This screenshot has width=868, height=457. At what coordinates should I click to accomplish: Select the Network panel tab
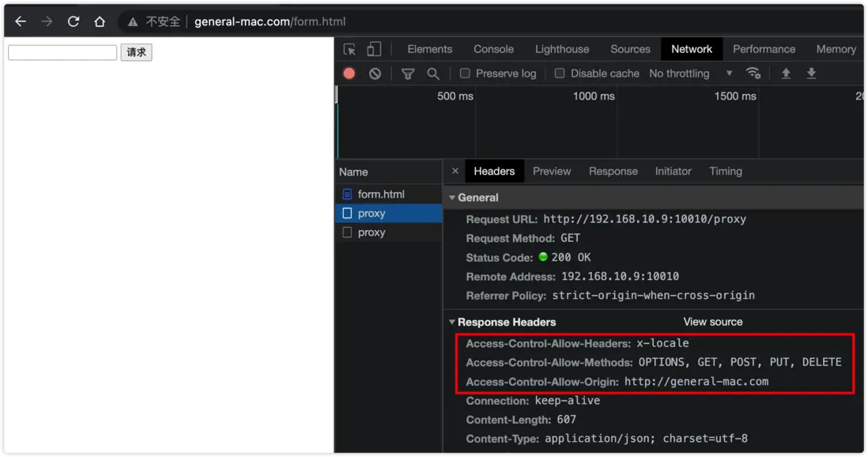click(692, 49)
